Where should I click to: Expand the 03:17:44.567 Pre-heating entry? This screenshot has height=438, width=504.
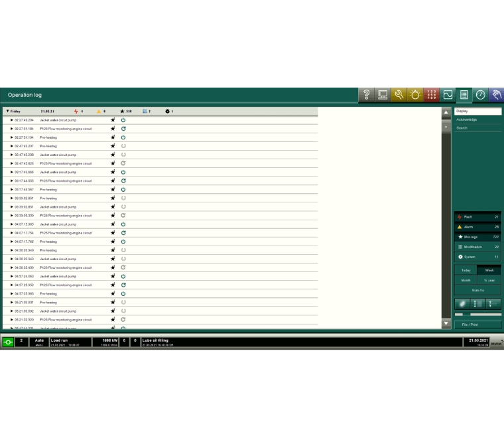[12, 189]
